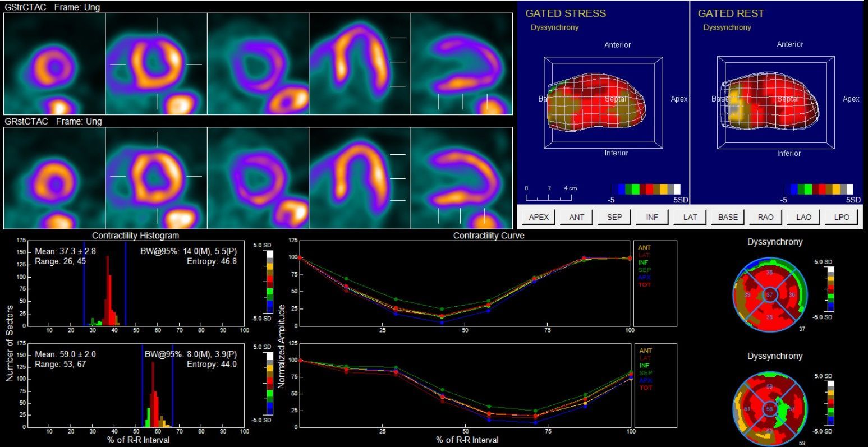Select GStrCTAC mid short-axis slice with crosshairs
The height and width of the screenshot is (447, 868).
tap(156, 64)
